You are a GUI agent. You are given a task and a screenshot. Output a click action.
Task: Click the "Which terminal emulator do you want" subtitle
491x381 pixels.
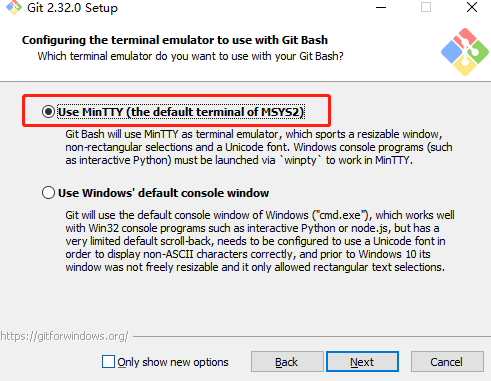coord(190,56)
